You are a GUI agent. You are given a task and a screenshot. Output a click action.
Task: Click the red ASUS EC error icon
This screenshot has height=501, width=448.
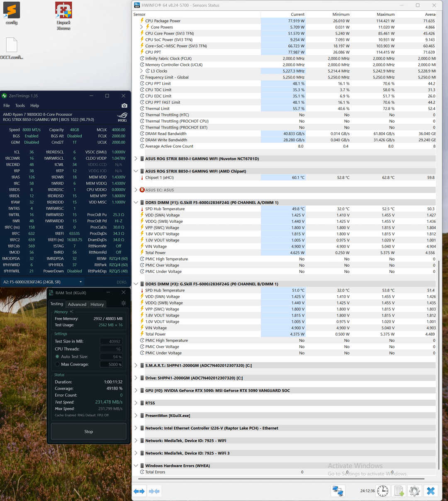pyautogui.click(x=142, y=190)
